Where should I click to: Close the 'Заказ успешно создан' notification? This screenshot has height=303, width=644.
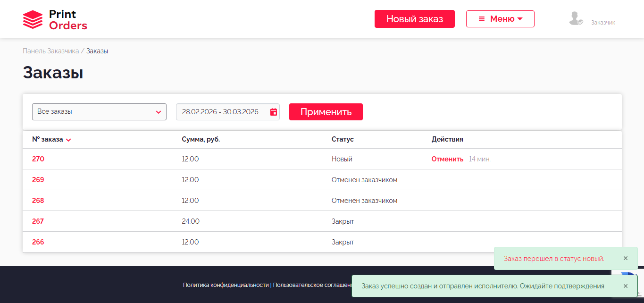click(625, 286)
